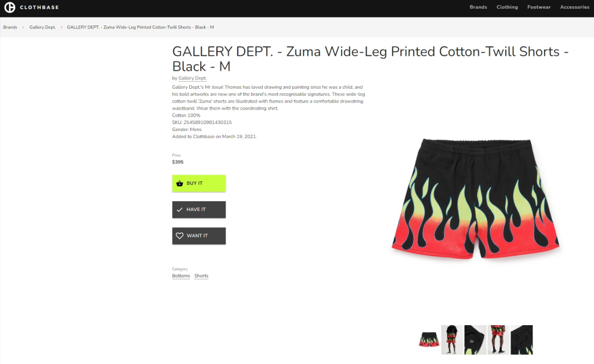Follow the Shorts category link

click(x=201, y=276)
